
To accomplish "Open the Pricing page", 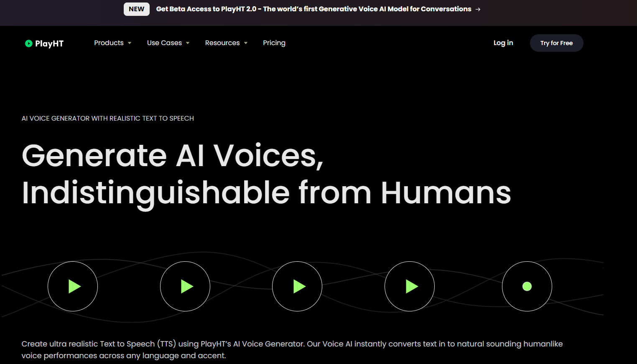I will [x=274, y=43].
